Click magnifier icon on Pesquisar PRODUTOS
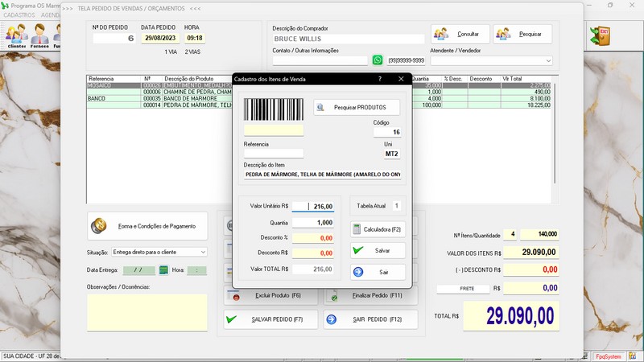Screen dimensions: 644x362 320,108
